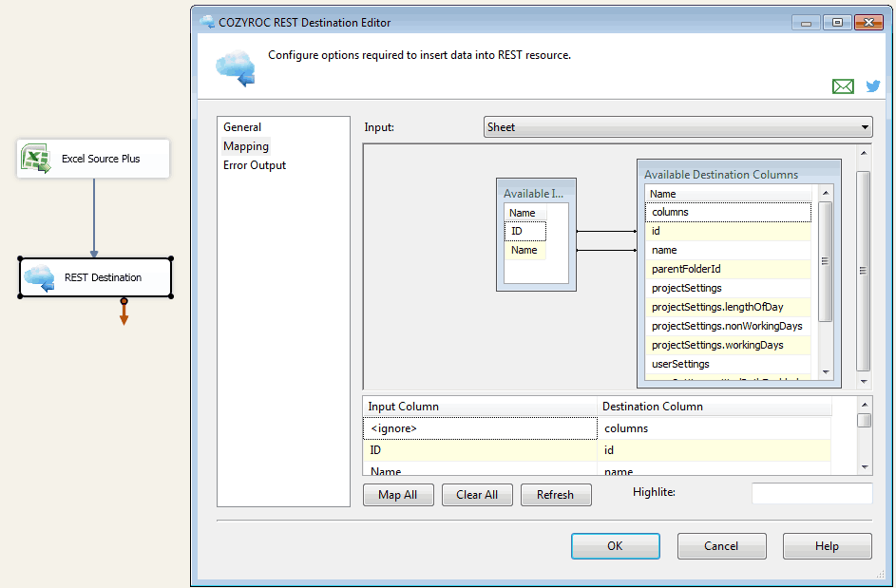Image resolution: width=896 pixels, height=588 pixels.
Task: Switch to the General page
Action: tap(242, 127)
